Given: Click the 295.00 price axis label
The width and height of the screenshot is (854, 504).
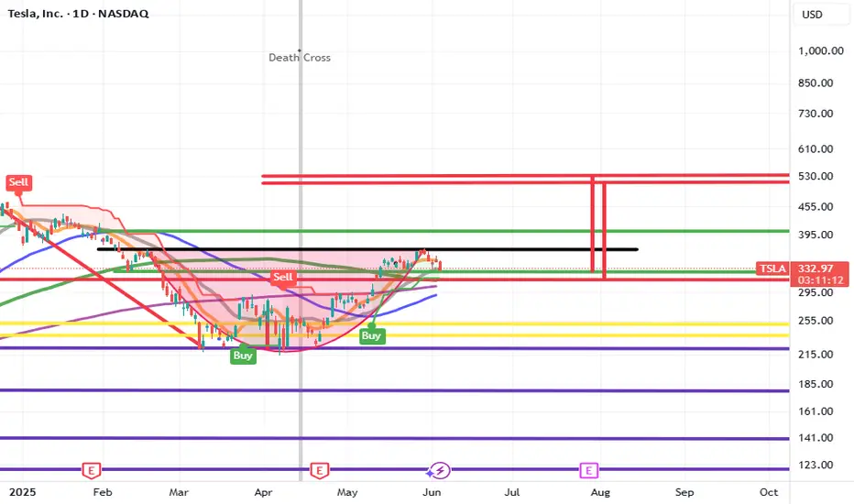Looking at the screenshot, I should (816, 292).
